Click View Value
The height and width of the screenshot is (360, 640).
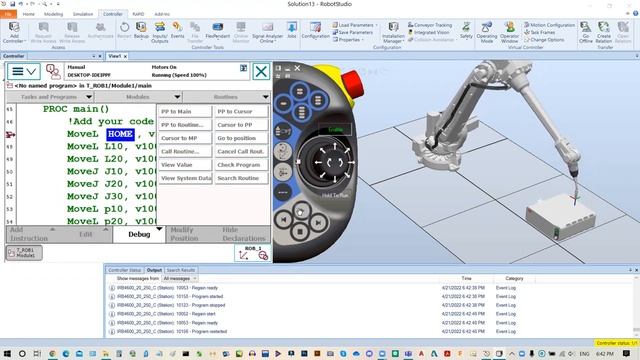click(185, 165)
